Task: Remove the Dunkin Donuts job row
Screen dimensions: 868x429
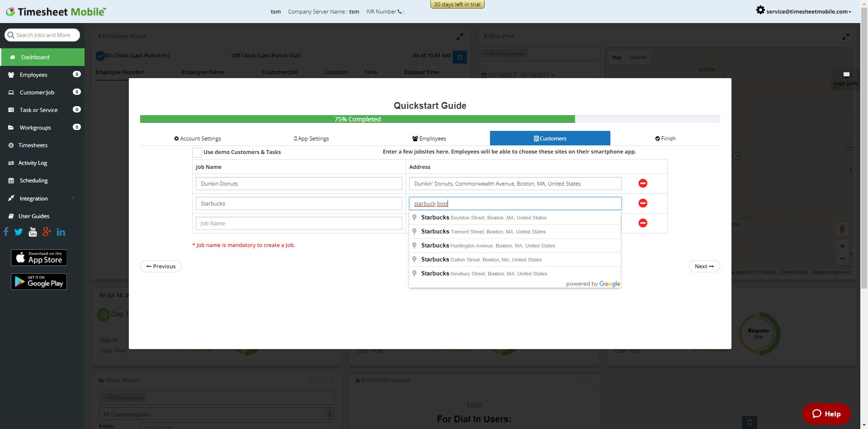Action: pos(642,183)
